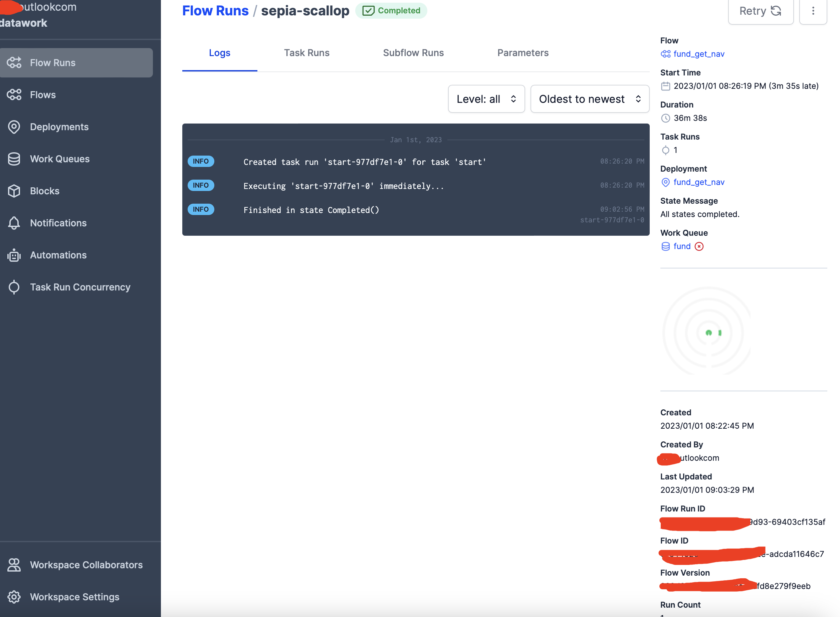Click Task Run Concurrency icon

pos(14,287)
